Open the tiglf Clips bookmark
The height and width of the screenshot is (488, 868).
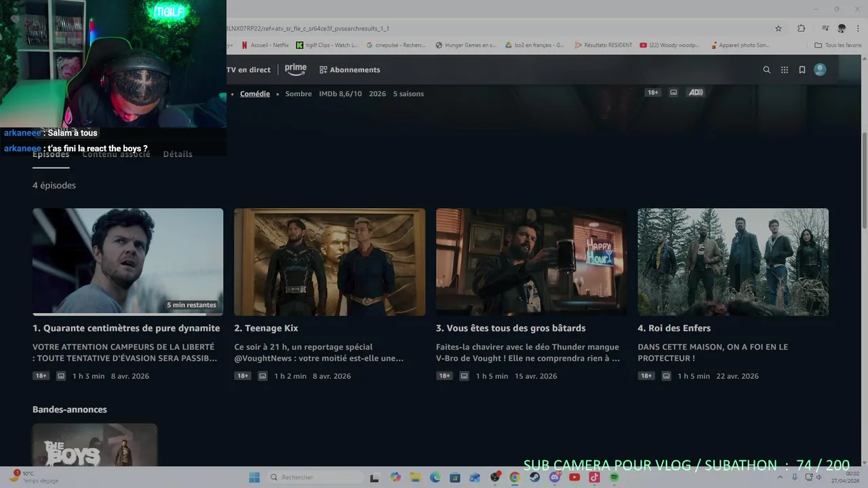327,45
